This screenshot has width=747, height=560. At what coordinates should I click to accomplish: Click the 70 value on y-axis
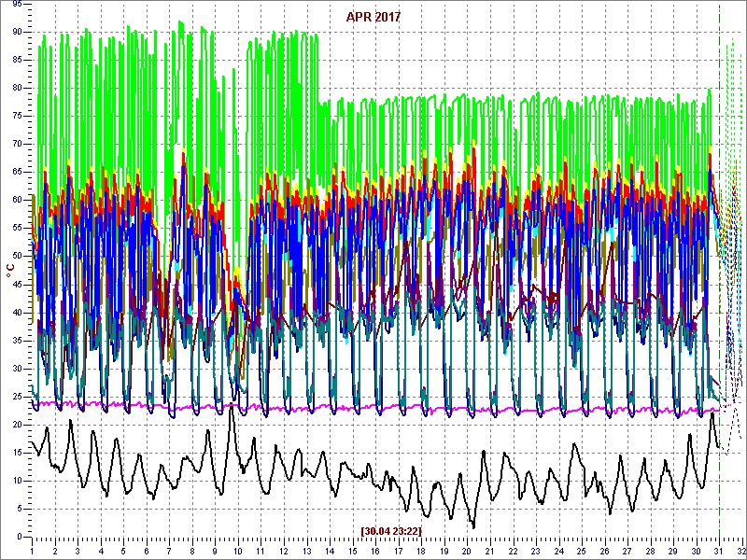tap(17, 143)
